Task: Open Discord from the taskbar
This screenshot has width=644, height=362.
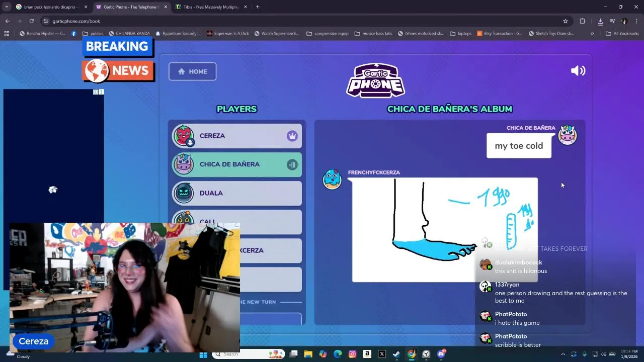Action: [x=441, y=354]
